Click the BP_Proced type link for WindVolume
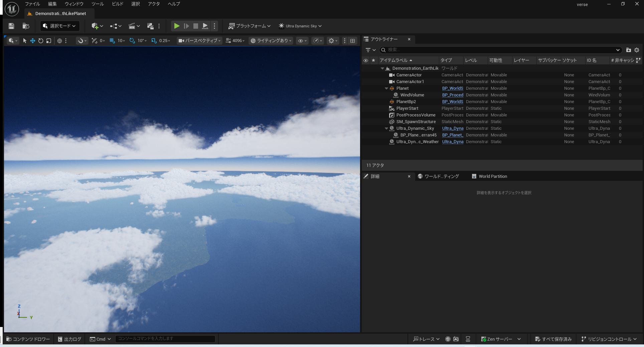 [x=453, y=95]
